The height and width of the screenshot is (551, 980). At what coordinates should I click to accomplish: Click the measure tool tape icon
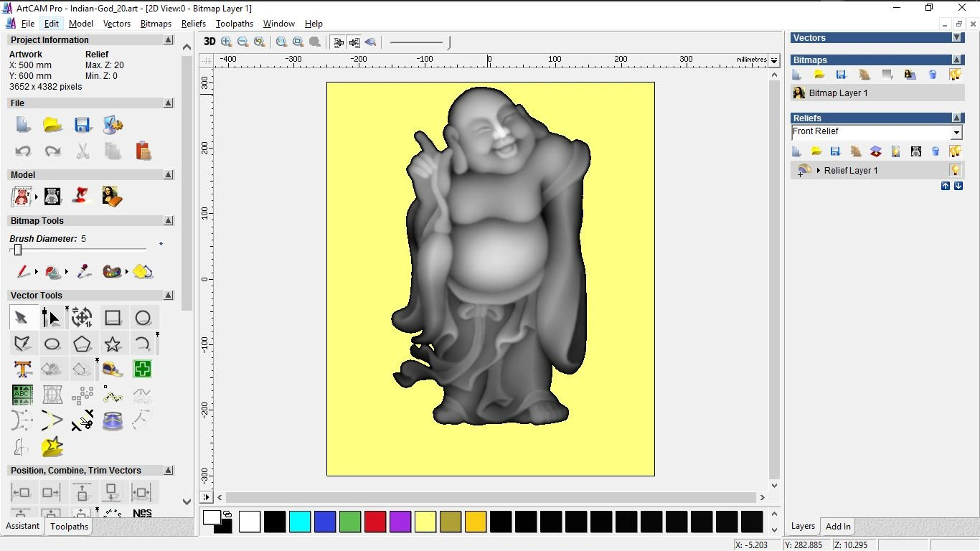(113, 369)
